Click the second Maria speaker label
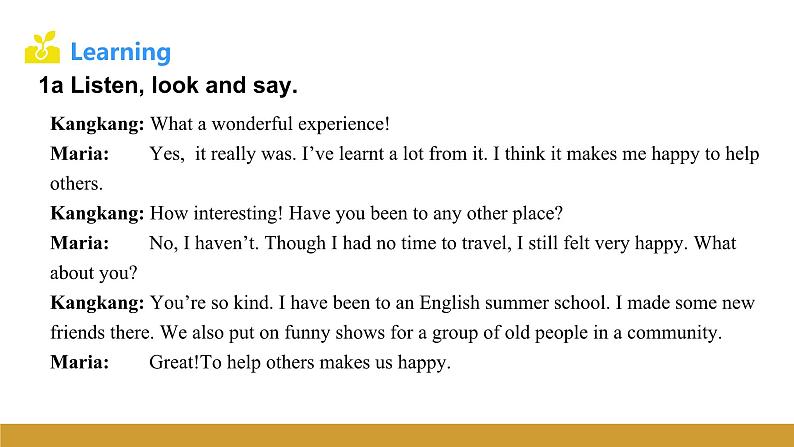 point(80,243)
